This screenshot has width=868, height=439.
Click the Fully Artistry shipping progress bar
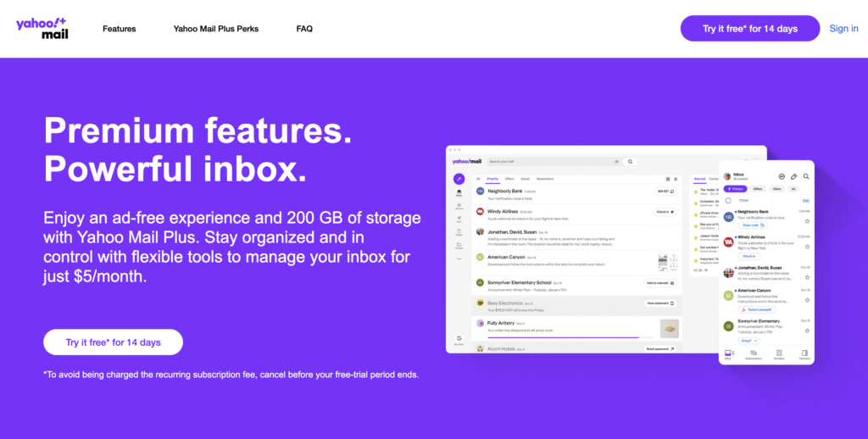570,337
